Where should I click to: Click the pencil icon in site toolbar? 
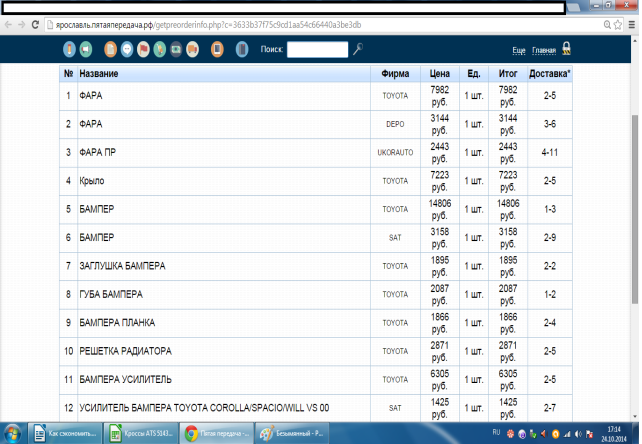click(69, 50)
